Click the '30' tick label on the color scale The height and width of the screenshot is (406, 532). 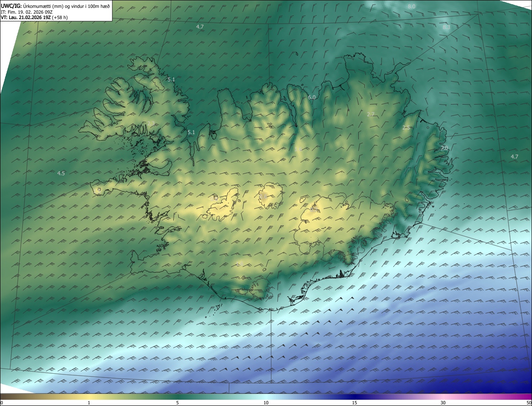click(x=443, y=403)
